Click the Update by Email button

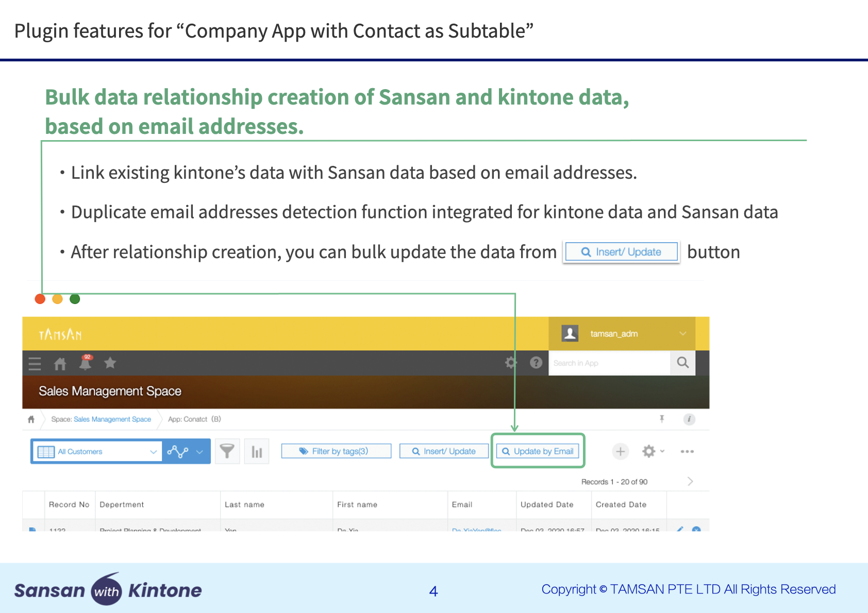(538, 451)
